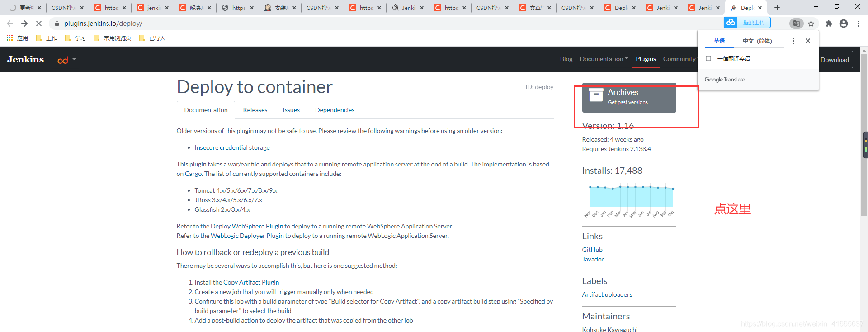Follow the Cargo link
The height and width of the screenshot is (332, 868).
pyautogui.click(x=193, y=174)
